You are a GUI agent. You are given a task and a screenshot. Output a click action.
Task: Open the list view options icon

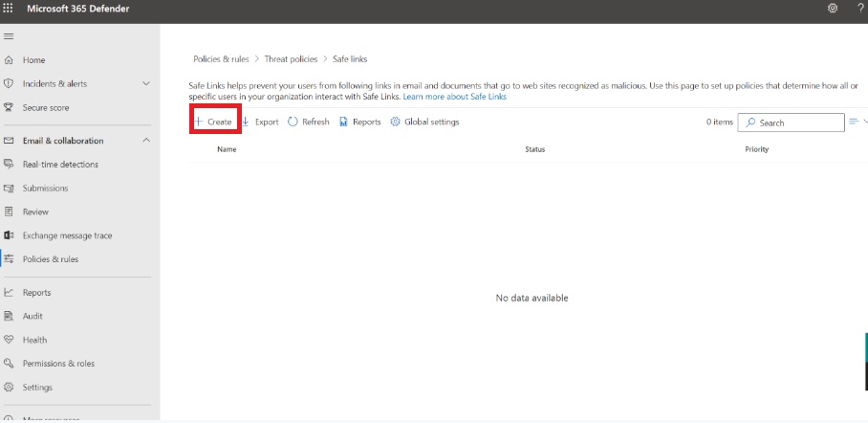pyautogui.click(x=854, y=122)
